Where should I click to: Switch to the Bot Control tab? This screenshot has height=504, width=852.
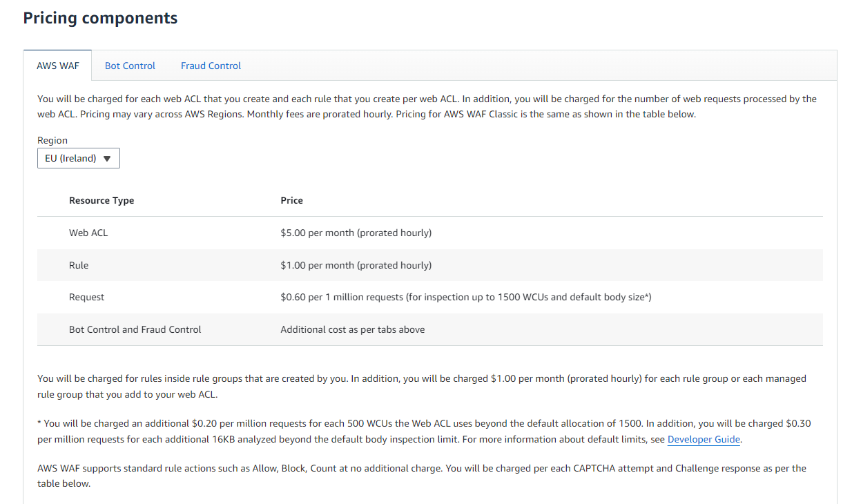pyautogui.click(x=130, y=66)
